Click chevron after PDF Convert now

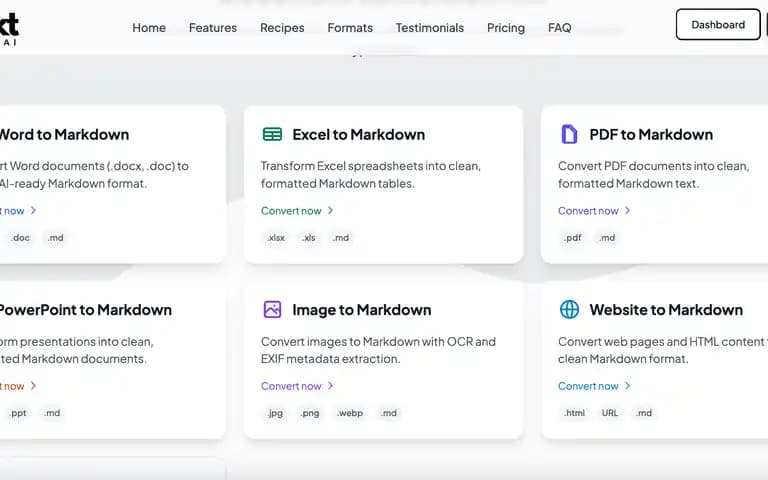coord(627,210)
